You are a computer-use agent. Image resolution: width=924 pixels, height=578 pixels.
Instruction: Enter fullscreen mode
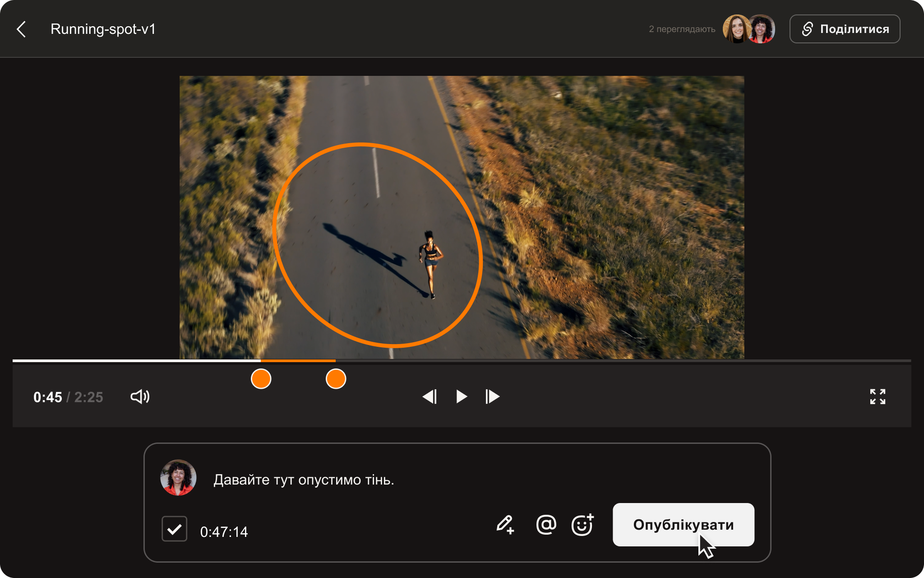click(x=878, y=396)
